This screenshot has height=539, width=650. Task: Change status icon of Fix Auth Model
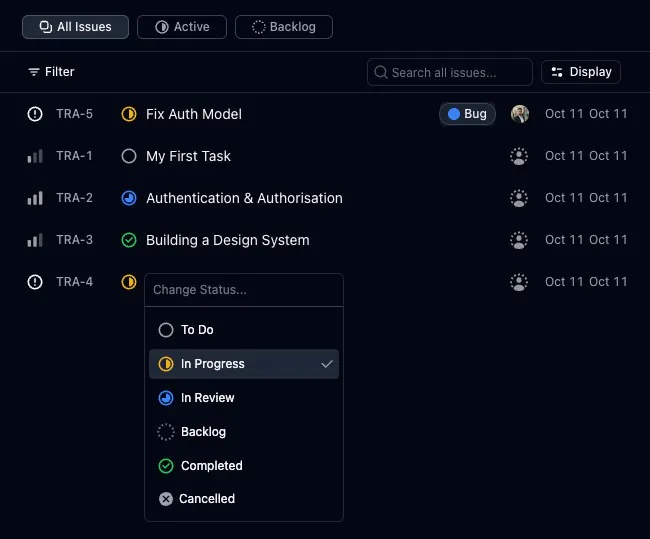129,114
